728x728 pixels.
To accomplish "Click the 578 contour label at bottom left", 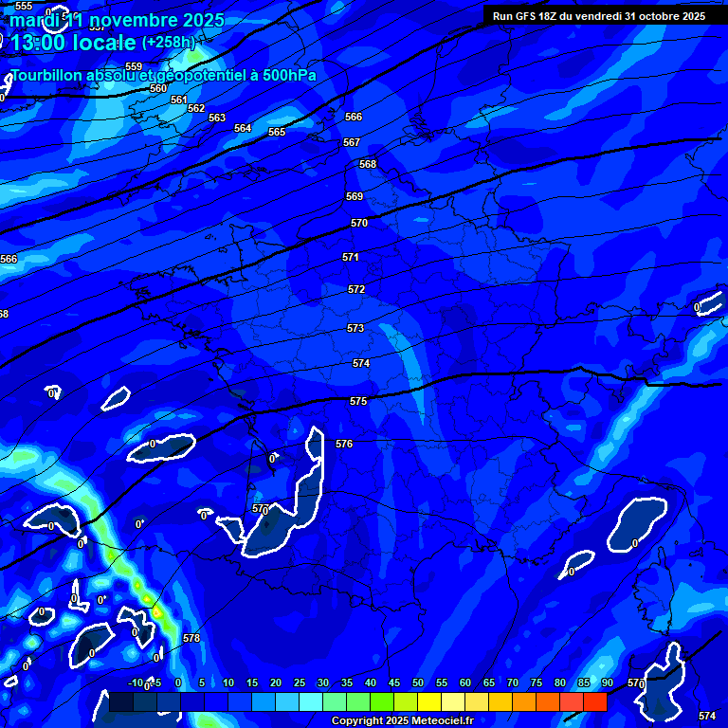I will [x=191, y=638].
